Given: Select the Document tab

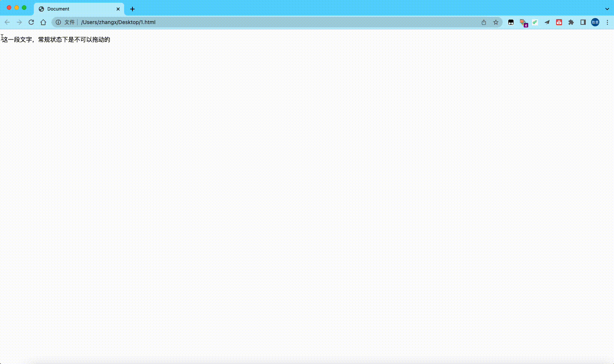Looking at the screenshot, I should 75,9.
